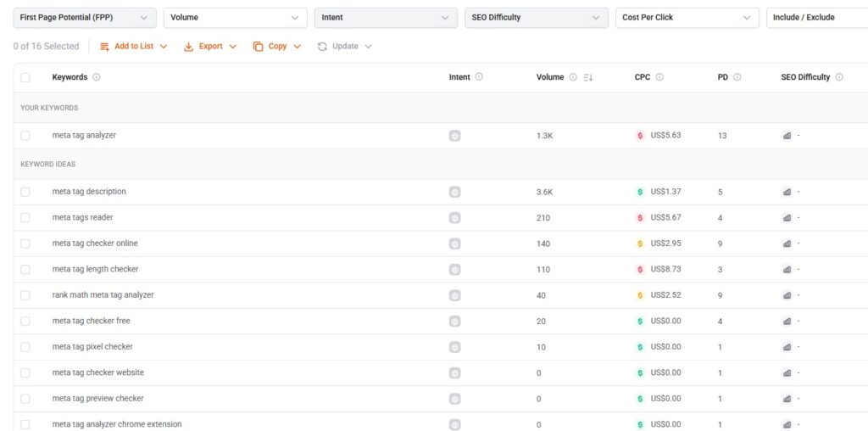
Task: Open First Page Potential (FPP) filter dropdown
Action: [x=84, y=18]
